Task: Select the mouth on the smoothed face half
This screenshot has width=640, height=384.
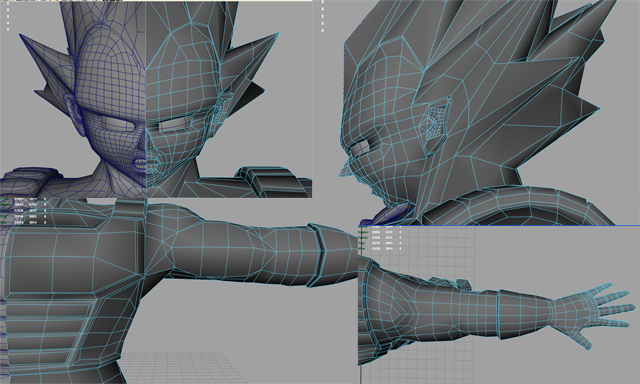Action: [x=140, y=164]
